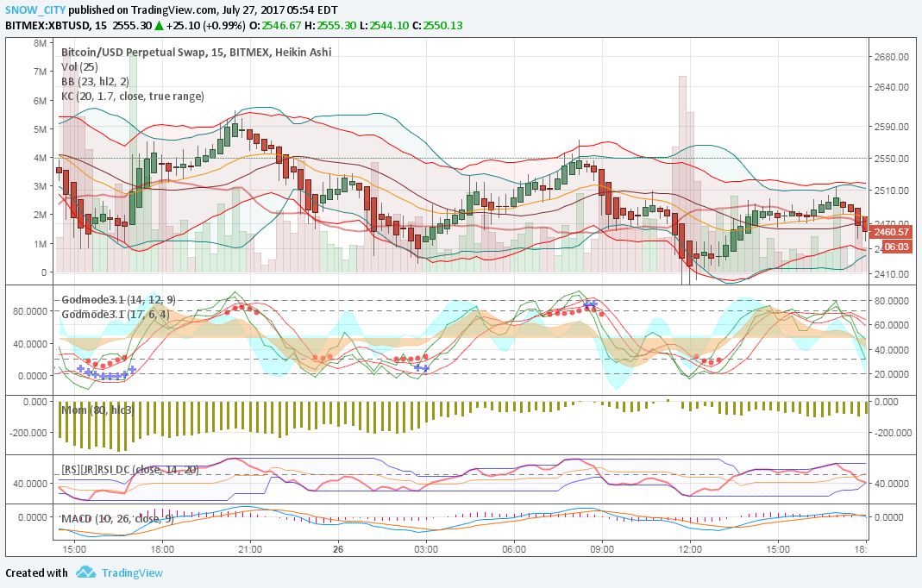Select the Mom (80, hlc3) indicator label
This screenshot has width=922, height=588.
(98, 410)
